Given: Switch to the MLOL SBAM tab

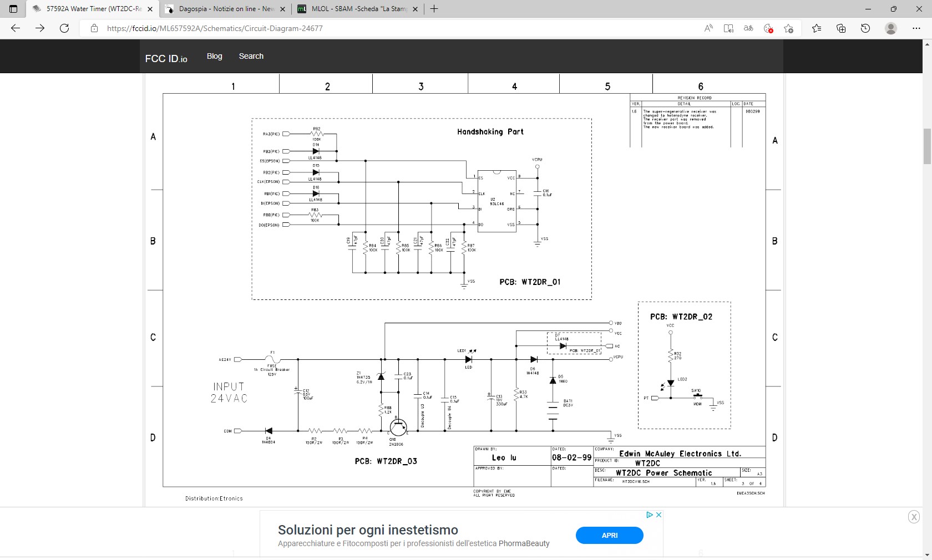Looking at the screenshot, I should pyautogui.click(x=358, y=9).
